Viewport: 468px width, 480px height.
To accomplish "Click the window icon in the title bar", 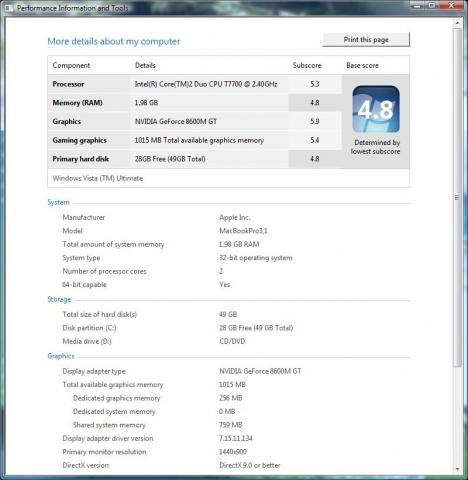I will click(9, 8).
